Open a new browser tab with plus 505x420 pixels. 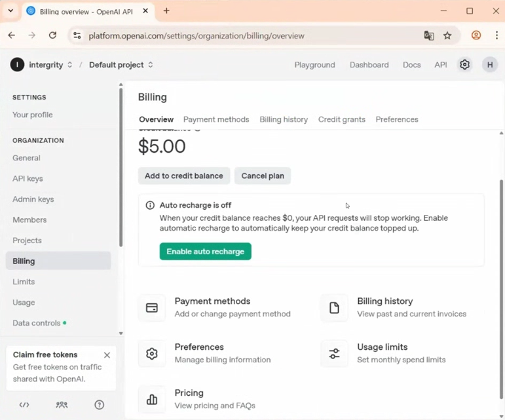pos(166,11)
